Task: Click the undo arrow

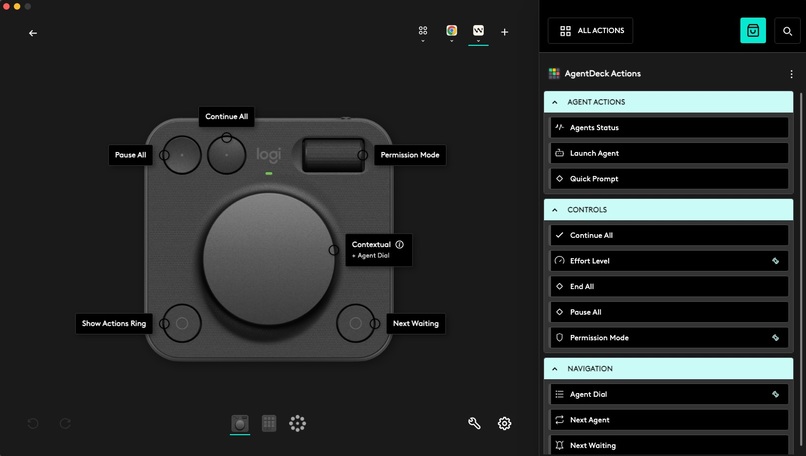Action: [x=33, y=423]
